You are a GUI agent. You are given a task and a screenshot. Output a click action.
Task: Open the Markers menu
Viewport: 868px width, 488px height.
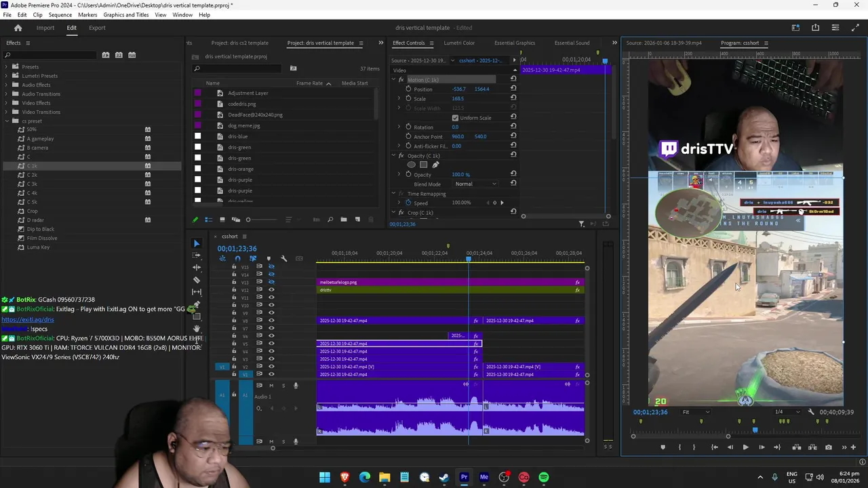pos(87,14)
